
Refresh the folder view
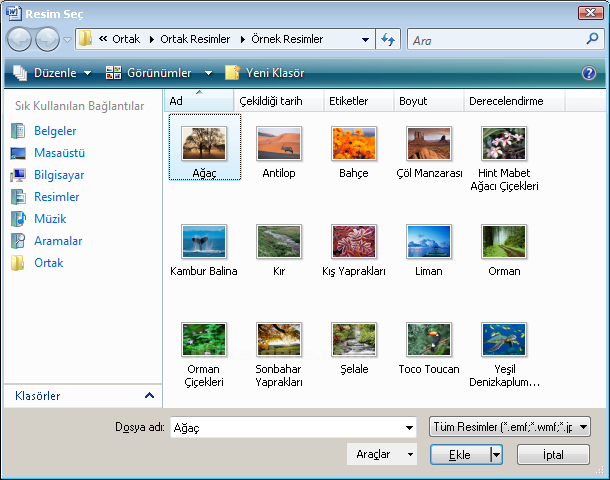click(x=388, y=39)
